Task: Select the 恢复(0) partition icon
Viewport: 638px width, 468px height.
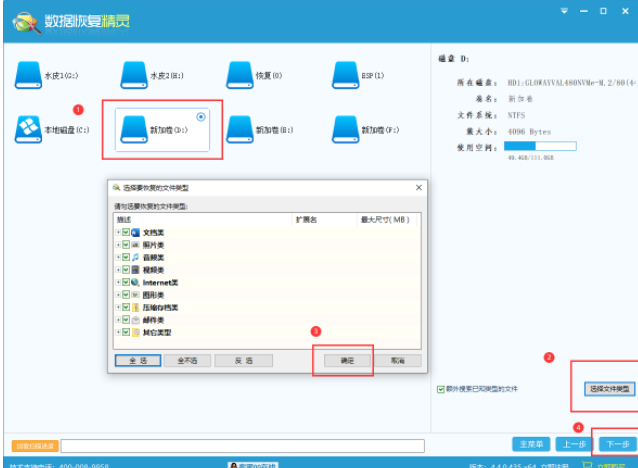Action: 240,74
